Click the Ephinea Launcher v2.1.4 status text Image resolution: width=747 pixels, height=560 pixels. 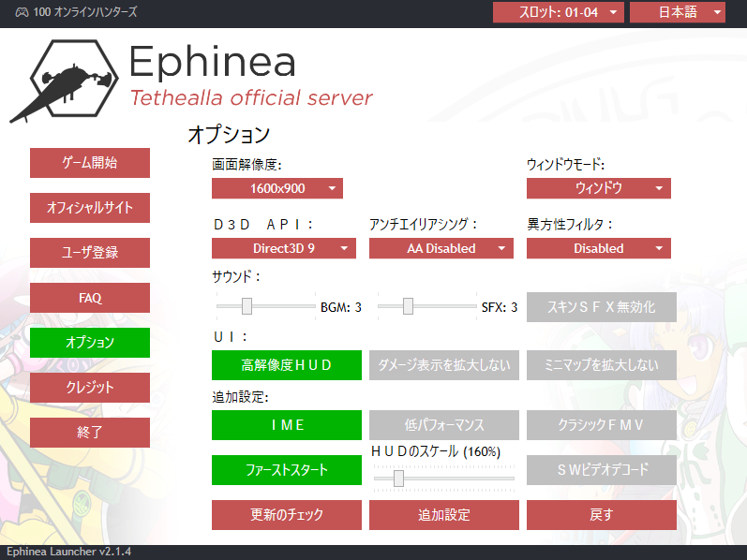point(68,552)
